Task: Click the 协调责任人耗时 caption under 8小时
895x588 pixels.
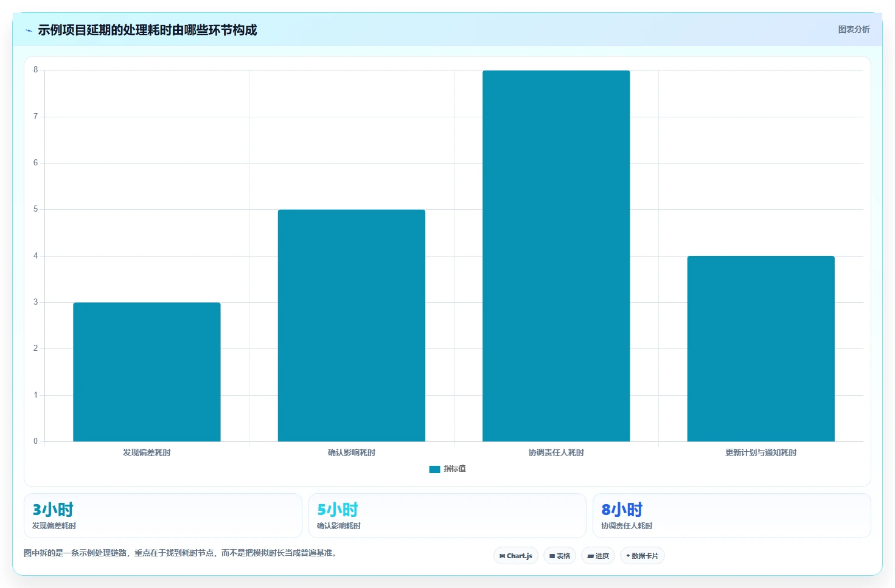Action: click(x=627, y=526)
